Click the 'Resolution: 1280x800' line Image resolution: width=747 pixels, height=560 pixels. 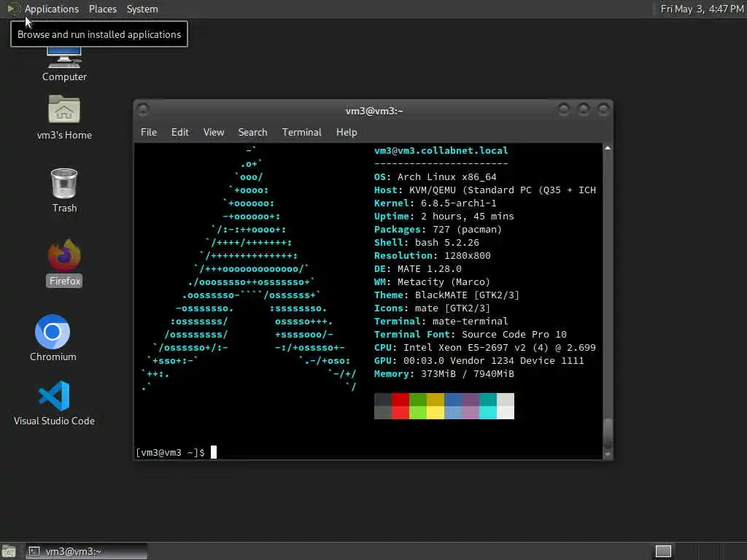[x=433, y=256]
